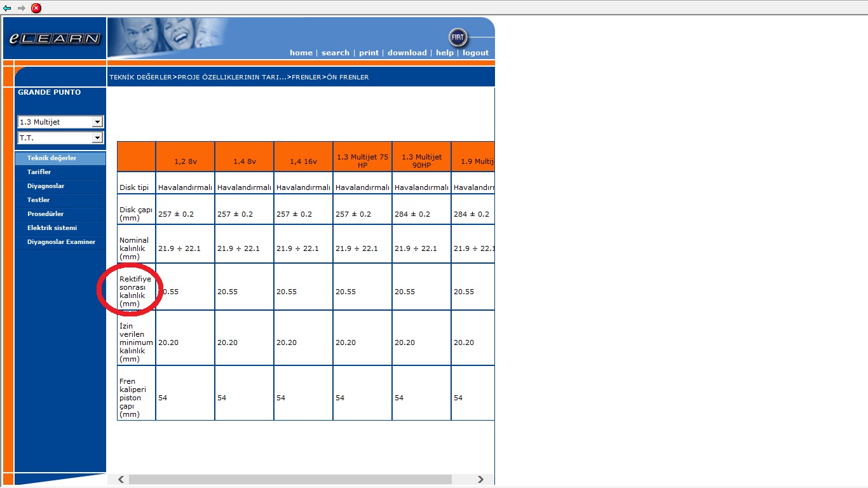Click the horizontal scrollbar left arrow
This screenshot has height=488, width=868.
(121, 479)
